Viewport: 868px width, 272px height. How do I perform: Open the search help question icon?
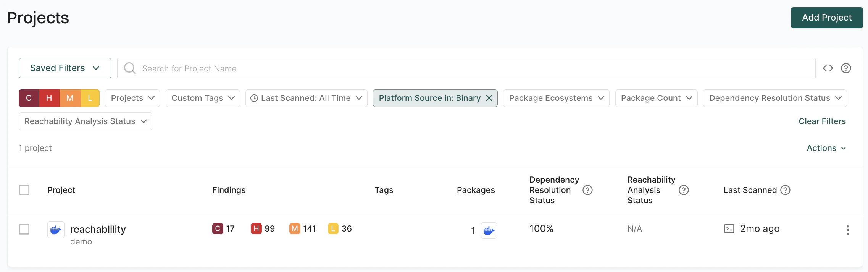click(846, 68)
